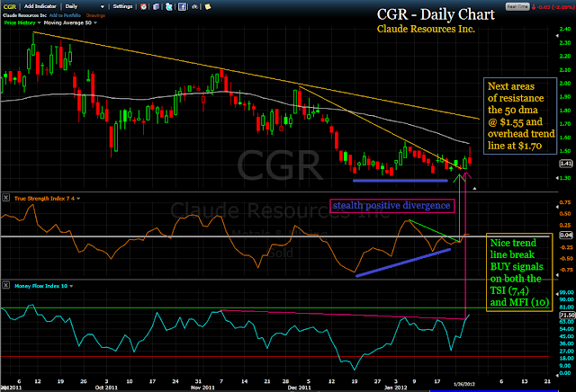This screenshot has width=576, height=392.
Task: Click TSI value label 0.04 on axis
Action: tap(566, 236)
